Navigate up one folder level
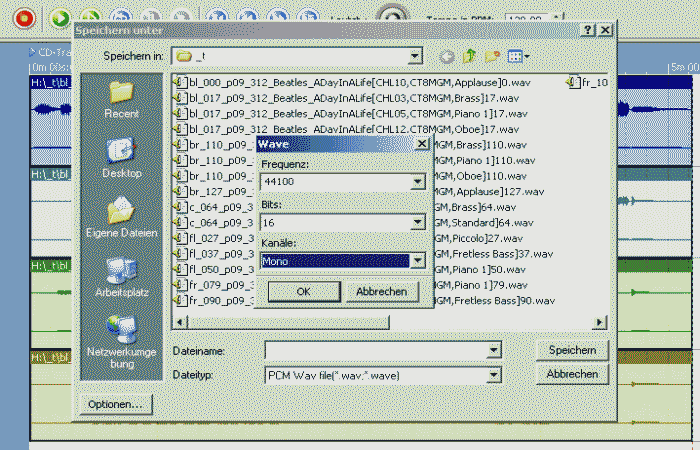Image resolution: width=700 pixels, height=450 pixels. [470, 57]
